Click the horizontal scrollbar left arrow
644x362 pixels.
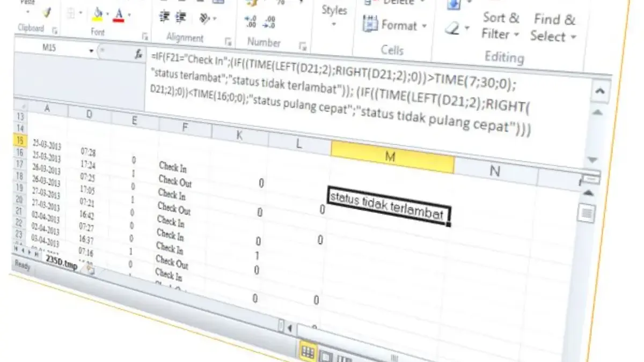290,328
